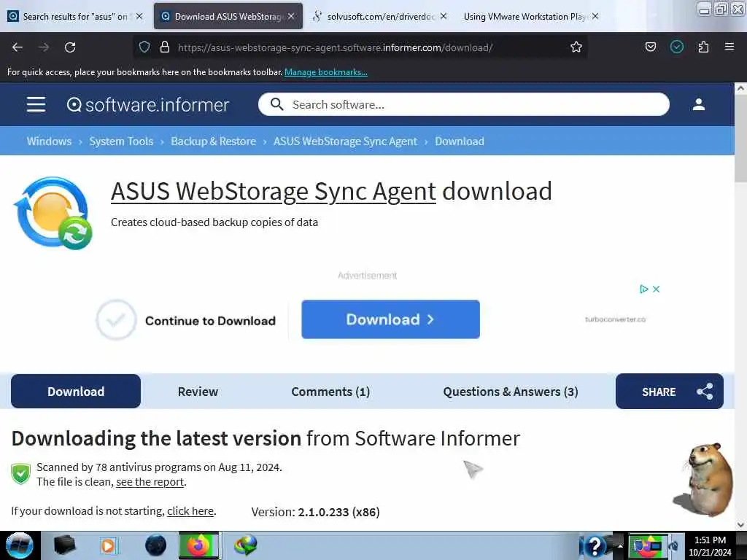Screen dimensions: 747x560
Task: Click the Manage bookmarks link
Action: coord(326,72)
